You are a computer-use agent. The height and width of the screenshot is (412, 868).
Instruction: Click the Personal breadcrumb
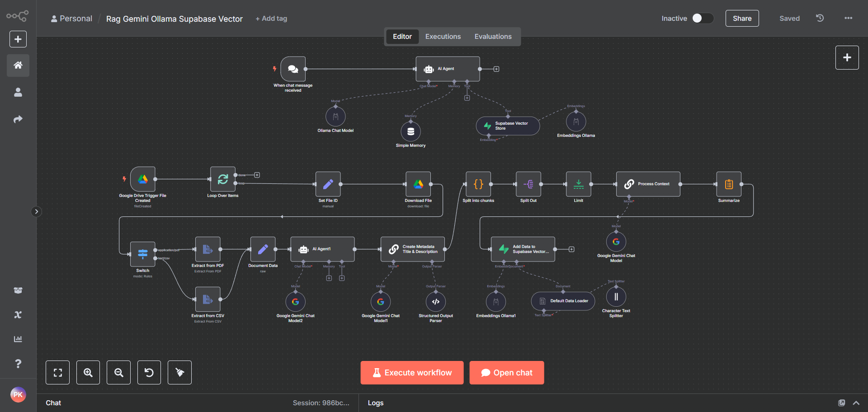tap(71, 19)
